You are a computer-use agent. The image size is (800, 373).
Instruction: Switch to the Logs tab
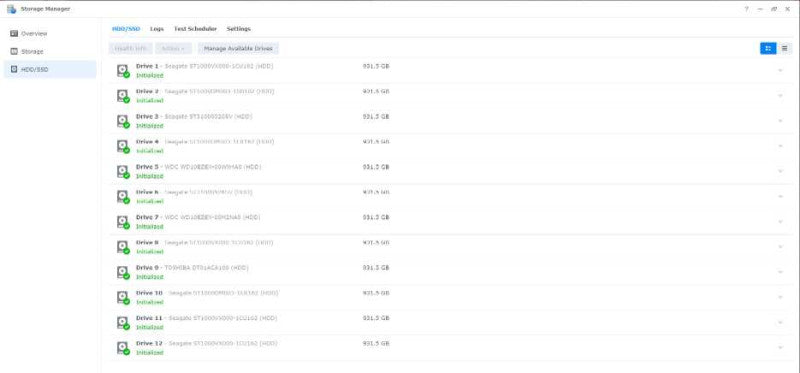click(x=157, y=29)
